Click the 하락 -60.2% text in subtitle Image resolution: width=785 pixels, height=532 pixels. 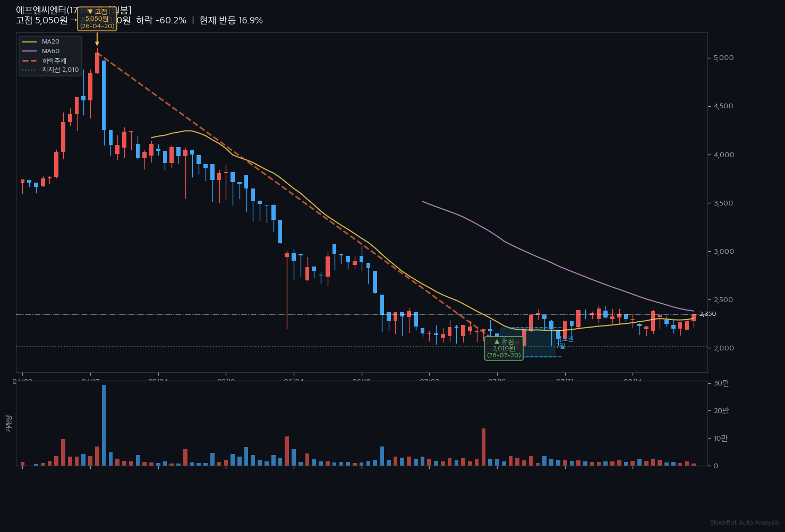[161, 20]
